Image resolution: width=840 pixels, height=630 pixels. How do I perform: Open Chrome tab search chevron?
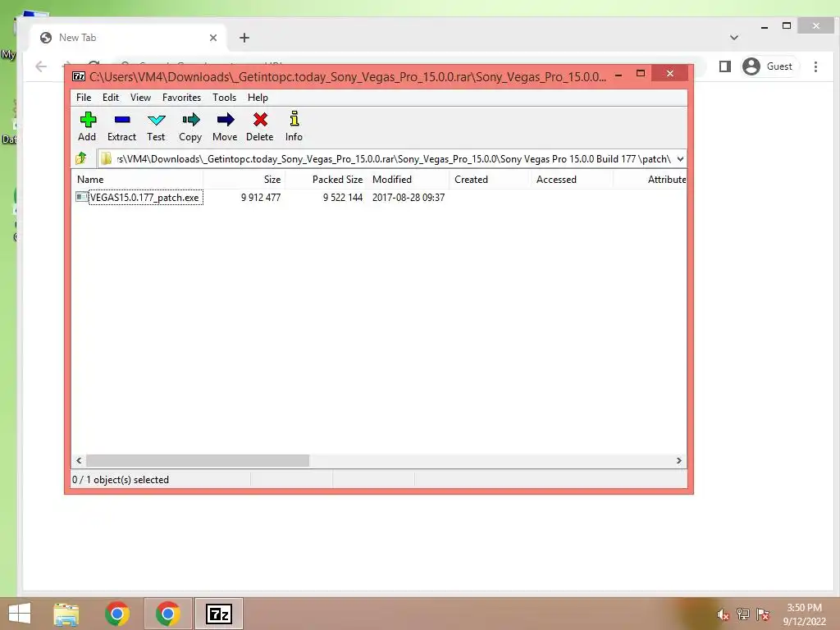pos(734,38)
